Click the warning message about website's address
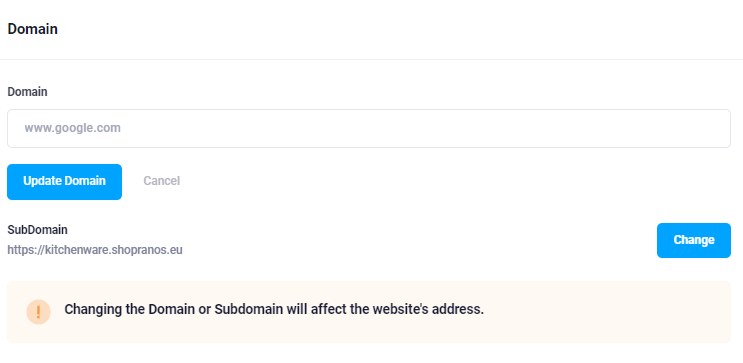Image resolution: width=743 pixels, height=363 pixels. click(274, 309)
